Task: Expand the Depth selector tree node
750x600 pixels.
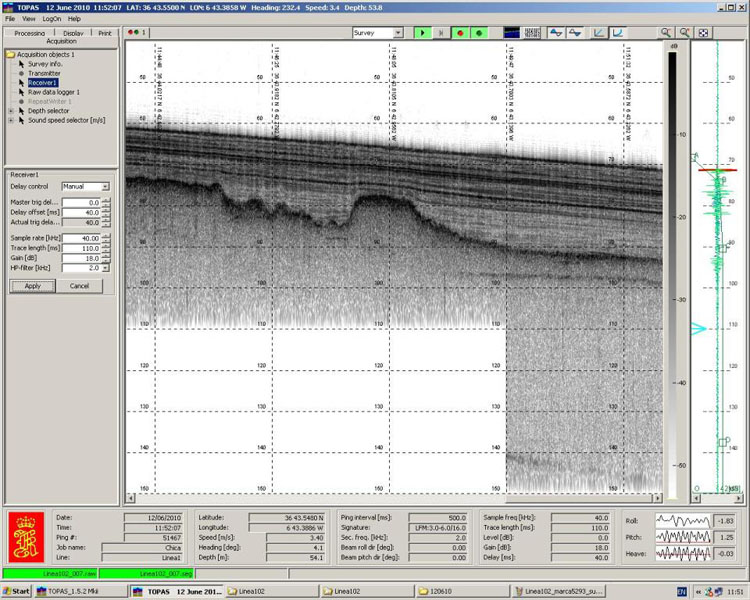Action: [x=11, y=111]
